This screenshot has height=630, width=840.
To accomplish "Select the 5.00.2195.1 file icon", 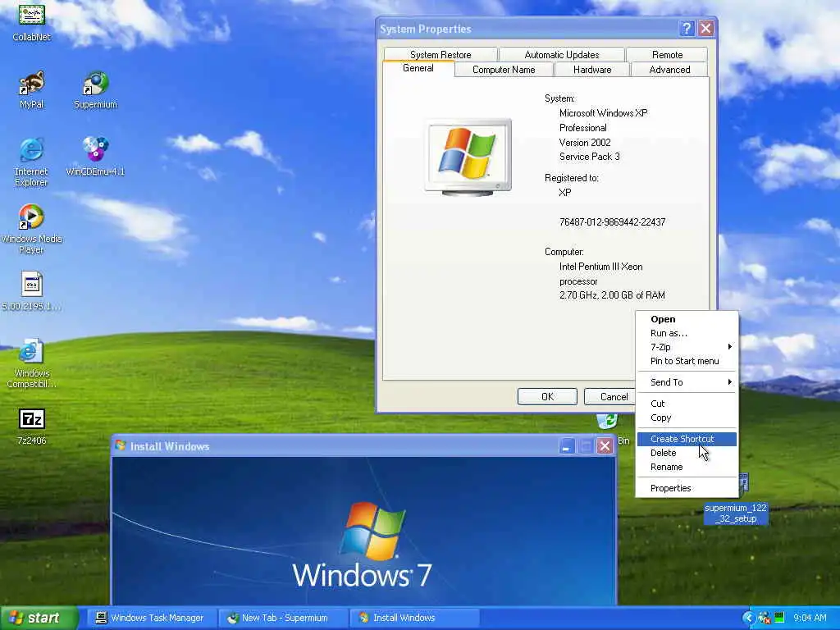I will pos(32,291).
